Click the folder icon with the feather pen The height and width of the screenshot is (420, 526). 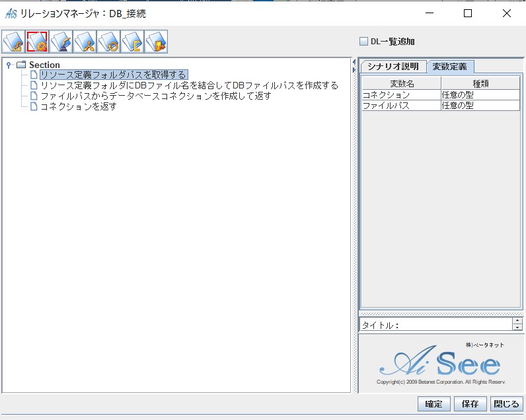61,42
